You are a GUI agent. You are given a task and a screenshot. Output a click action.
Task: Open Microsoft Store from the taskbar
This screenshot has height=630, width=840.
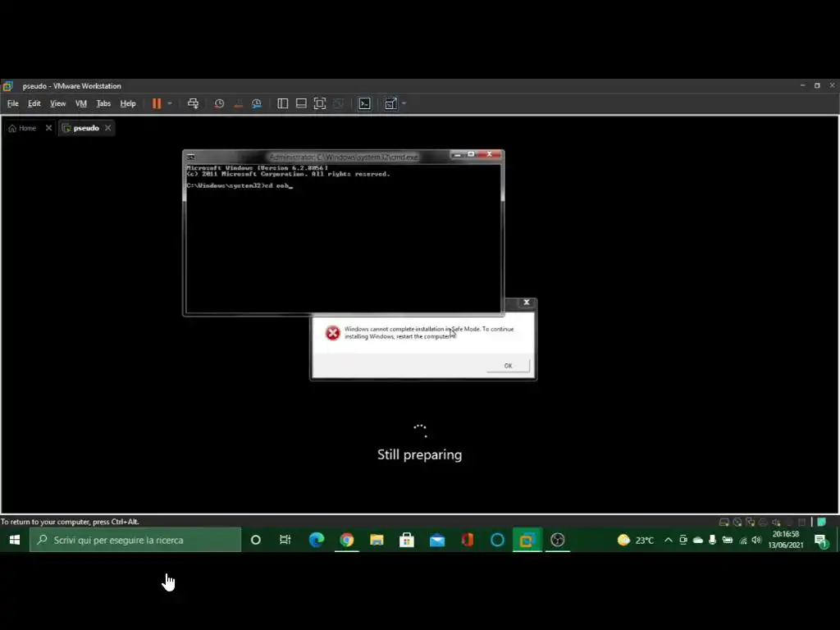click(x=407, y=540)
